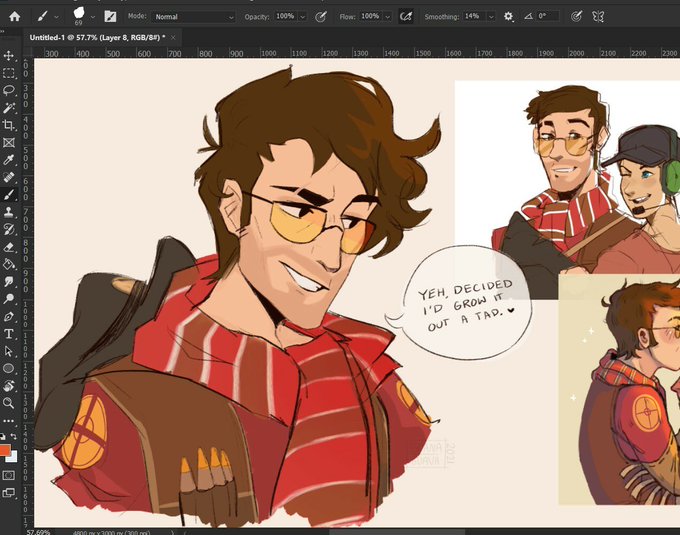Image resolution: width=680 pixels, height=535 pixels.
Task: Click the Home icon in options bar
Action: (14, 16)
